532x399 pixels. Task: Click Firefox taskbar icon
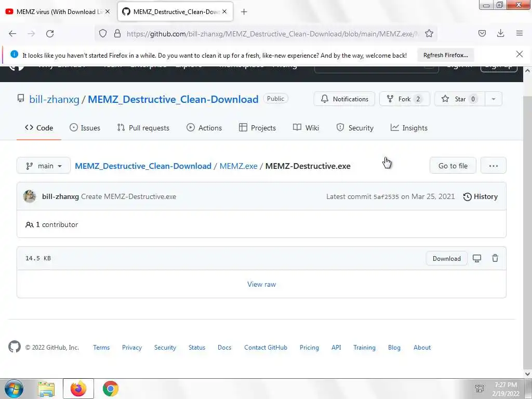[78, 389]
